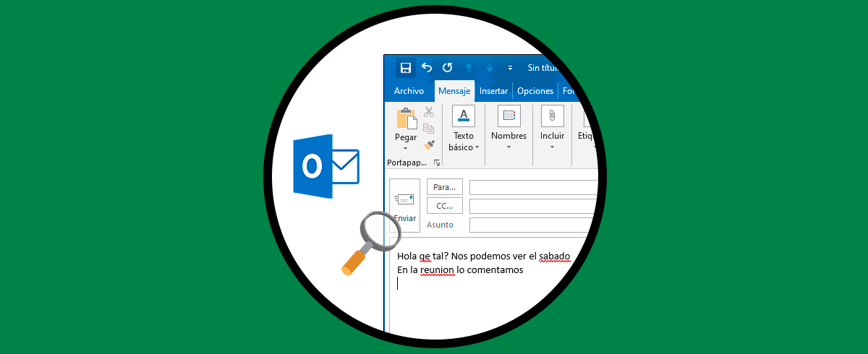This screenshot has height=354, width=868.
Task: Click the Incluir paperclip icon
Action: click(x=552, y=116)
